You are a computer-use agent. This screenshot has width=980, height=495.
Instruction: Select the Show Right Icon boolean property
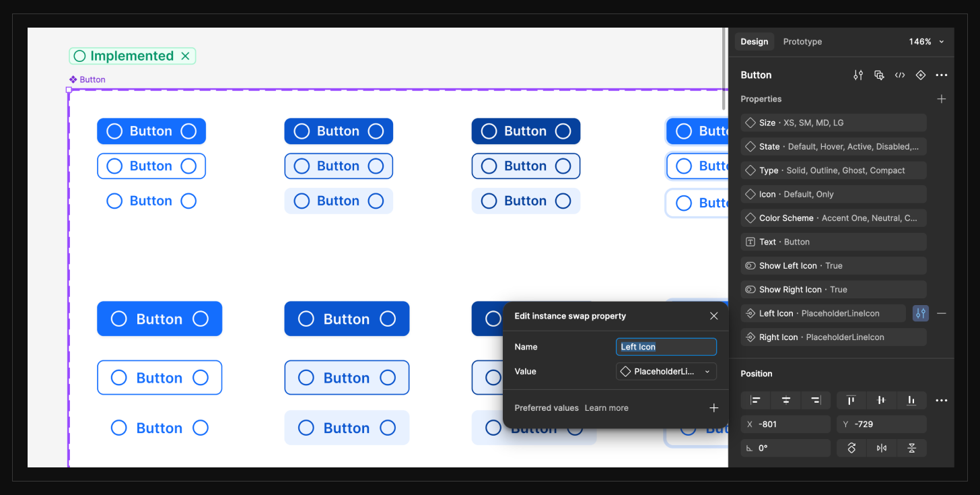834,290
